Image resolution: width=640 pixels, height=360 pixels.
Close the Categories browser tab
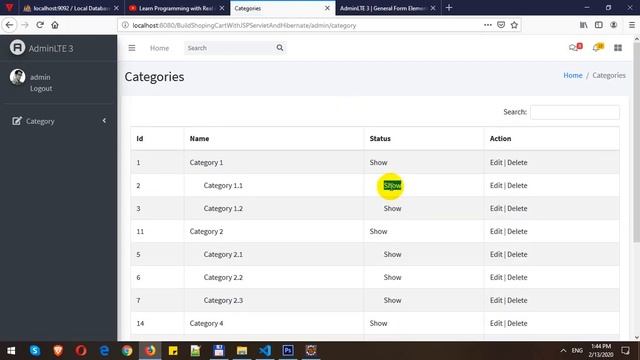[327, 8]
